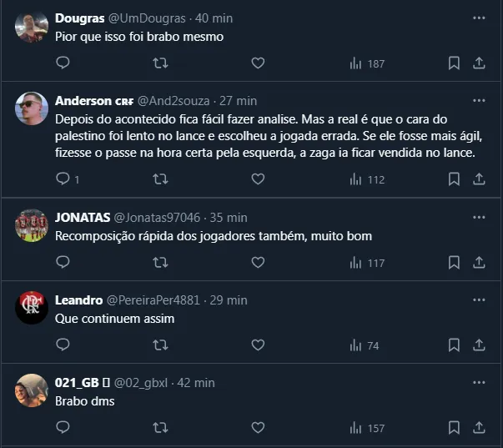Repost Anderson's tweet about palestino
This screenshot has height=448, width=503.
[161, 179]
